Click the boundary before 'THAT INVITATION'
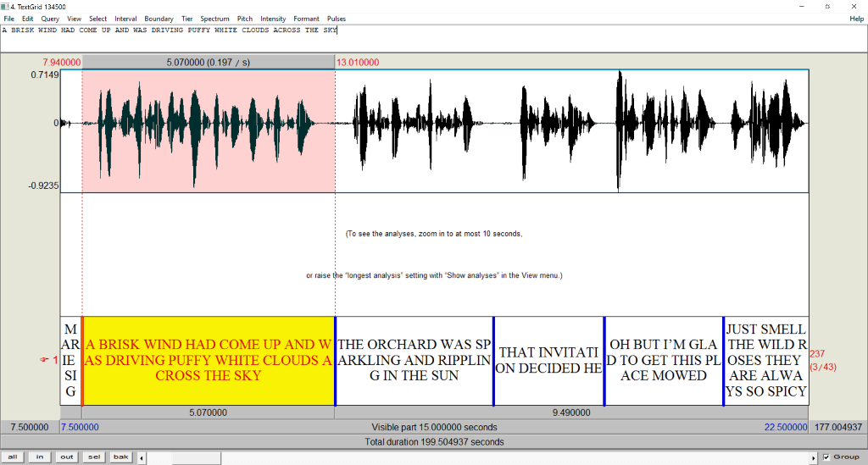This screenshot has width=868, height=465. pyautogui.click(x=493, y=361)
